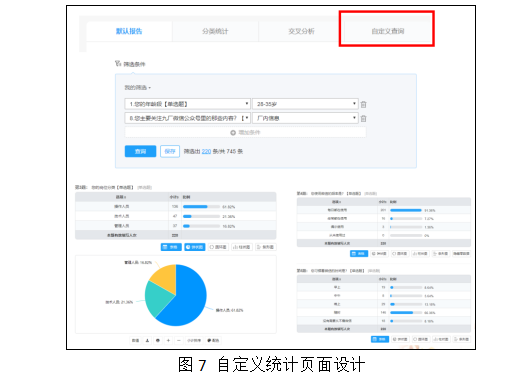Click the minus icon below the pie chart
The width and height of the screenshot is (527, 379).
pyautogui.click(x=179, y=340)
